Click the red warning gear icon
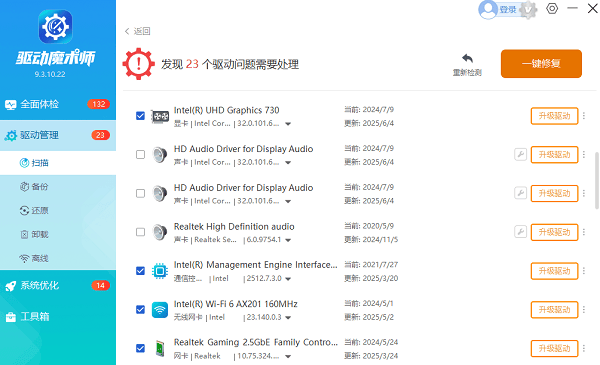The width and height of the screenshot is (600, 365). click(x=139, y=64)
